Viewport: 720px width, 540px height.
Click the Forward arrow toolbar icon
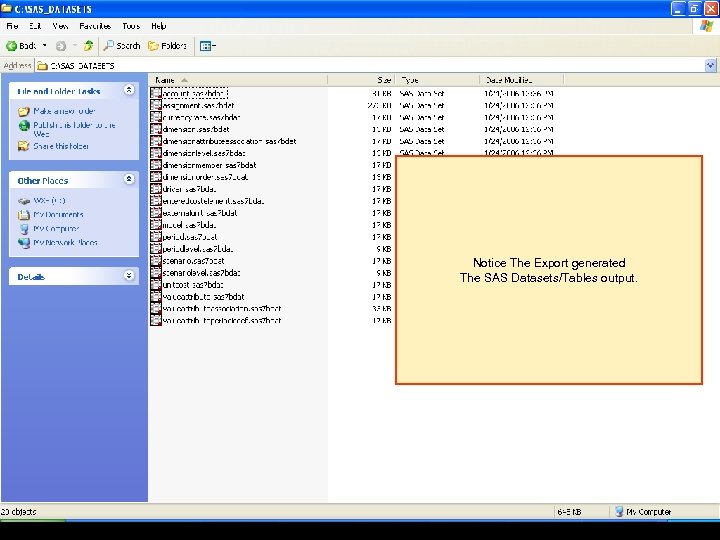click(x=61, y=46)
